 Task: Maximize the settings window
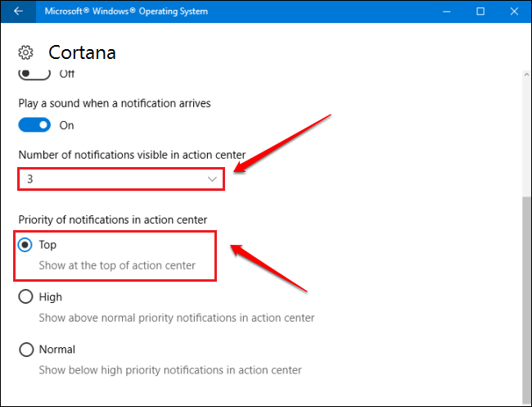pyautogui.click(x=480, y=11)
